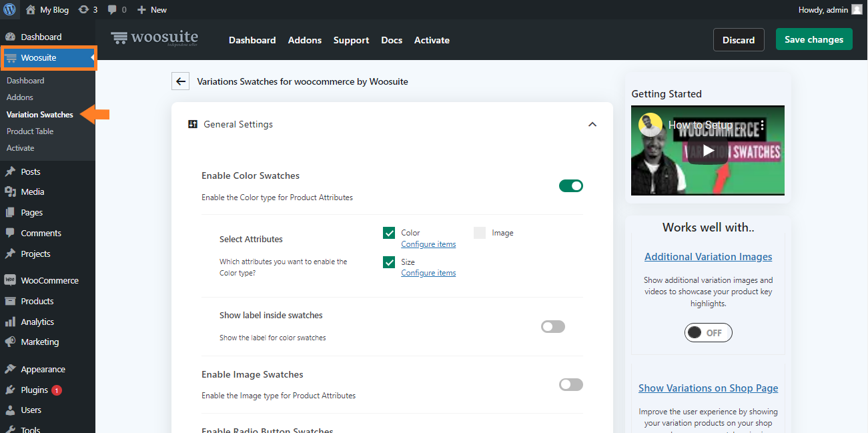Open the Docs header tab
The width and height of the screenshot is (868, 433).
pyautogui.click(x=392, y=40)
